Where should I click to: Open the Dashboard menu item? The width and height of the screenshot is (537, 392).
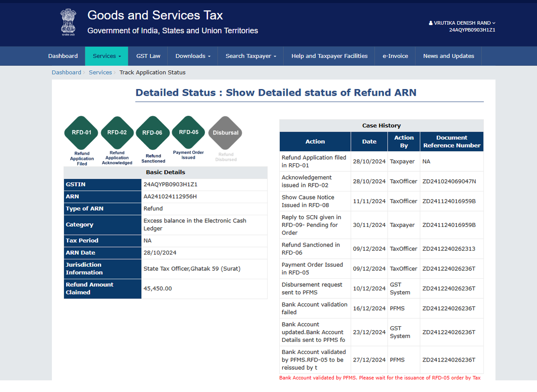tap(63, 56)
